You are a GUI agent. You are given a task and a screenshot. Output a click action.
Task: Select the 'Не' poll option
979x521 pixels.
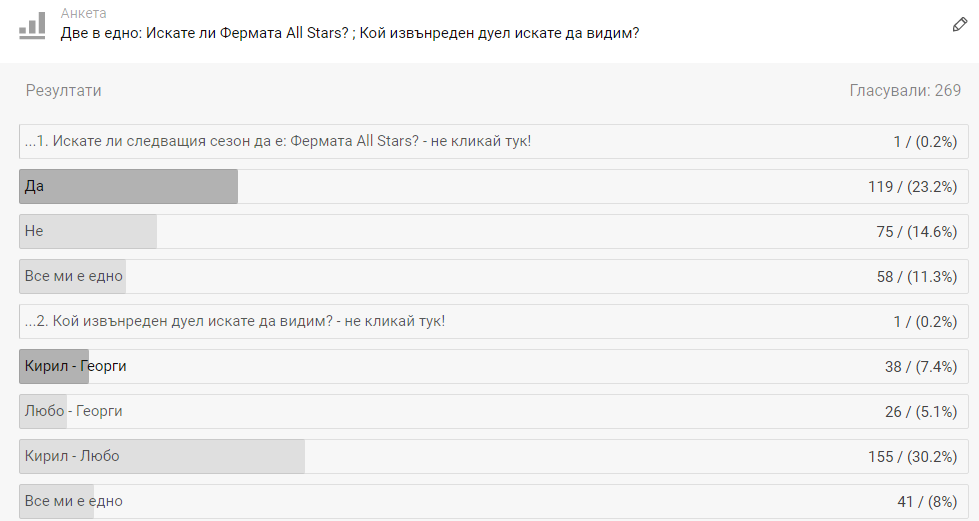pos(494,231)
